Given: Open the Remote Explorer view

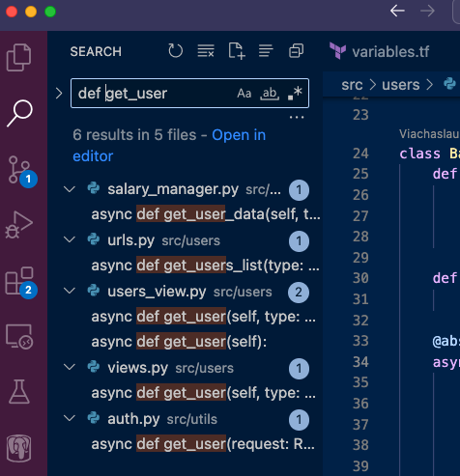Looking at the screenshot, I should coord(19,337).
